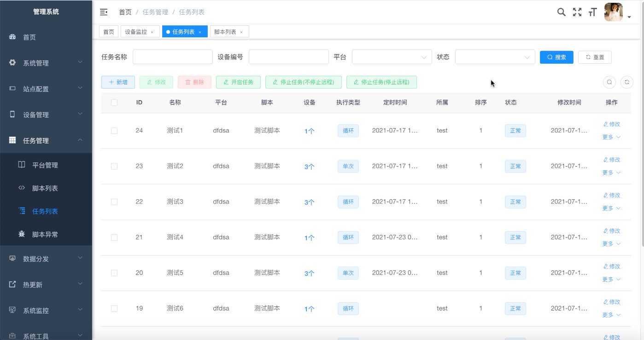Close the 脚本列表 tab

point(241,32)
